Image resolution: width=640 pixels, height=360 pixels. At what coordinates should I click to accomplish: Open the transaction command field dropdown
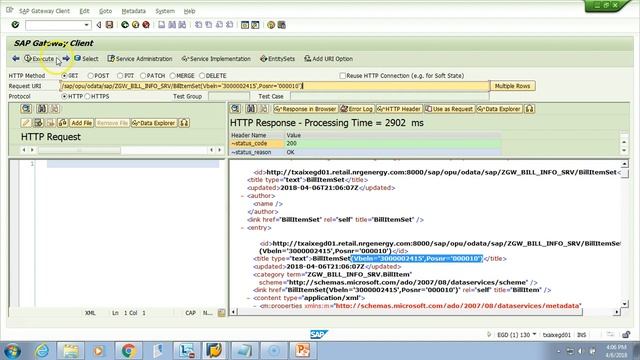click(87, 25)
